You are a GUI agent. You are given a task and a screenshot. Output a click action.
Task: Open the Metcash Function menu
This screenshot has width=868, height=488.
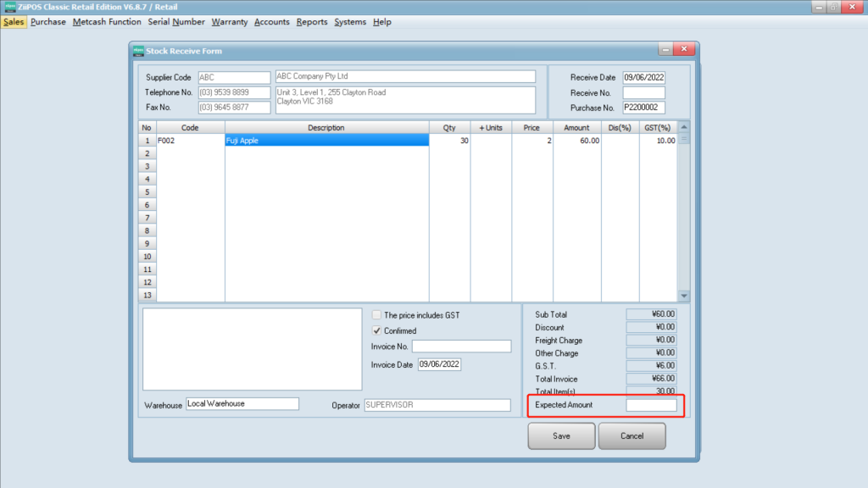(107, 22)
